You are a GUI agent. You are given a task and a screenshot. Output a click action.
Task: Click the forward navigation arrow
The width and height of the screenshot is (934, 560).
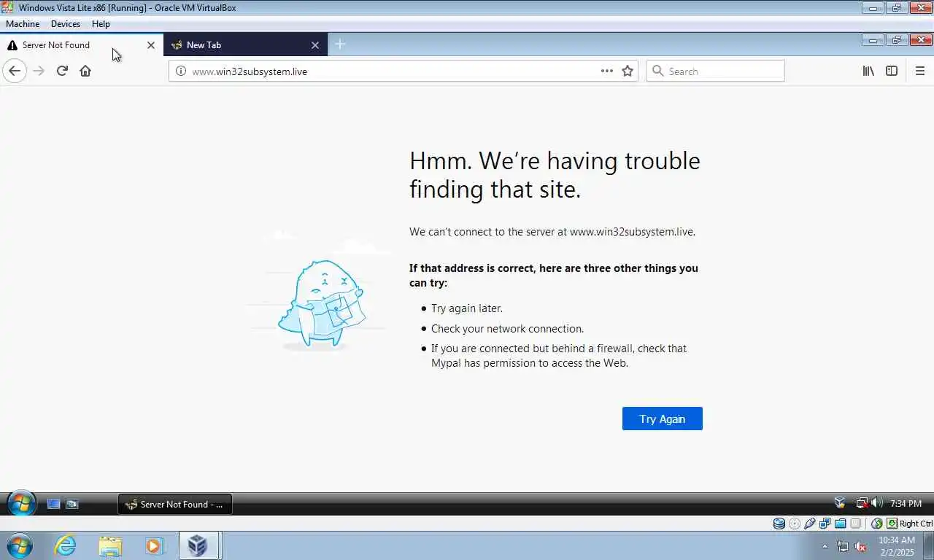click(x=39, y=71)
